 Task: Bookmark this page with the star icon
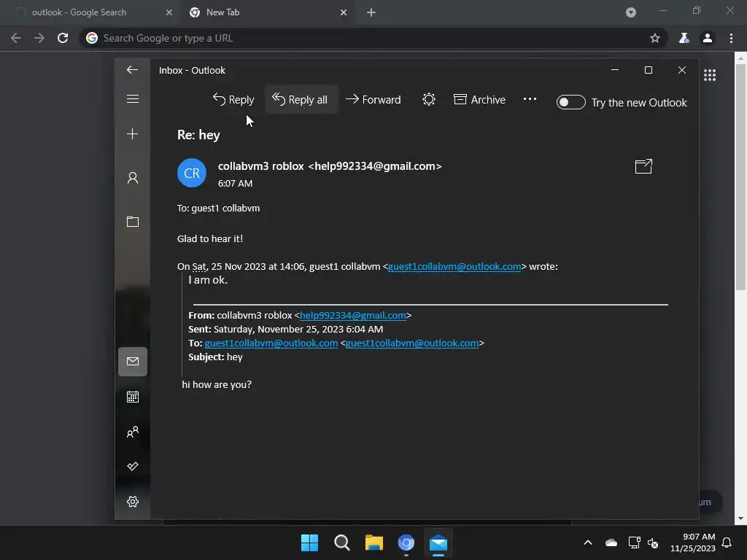[x=655, y=38]
